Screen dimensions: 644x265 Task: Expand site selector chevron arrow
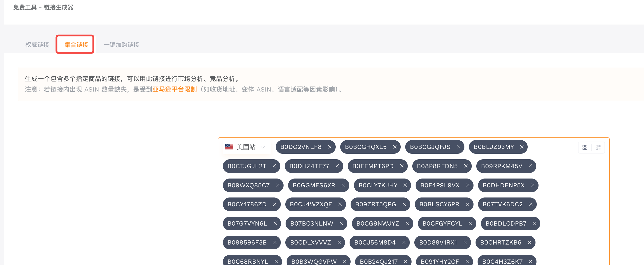[x=263, y=147]
